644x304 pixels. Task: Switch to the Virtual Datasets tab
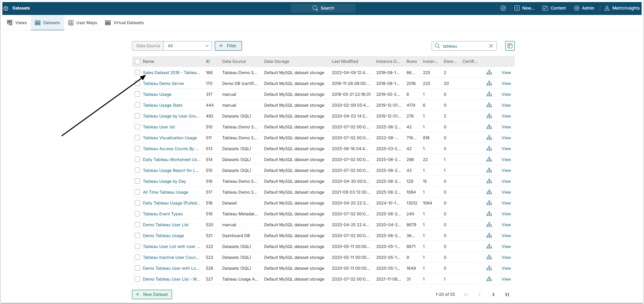(125, 23)
